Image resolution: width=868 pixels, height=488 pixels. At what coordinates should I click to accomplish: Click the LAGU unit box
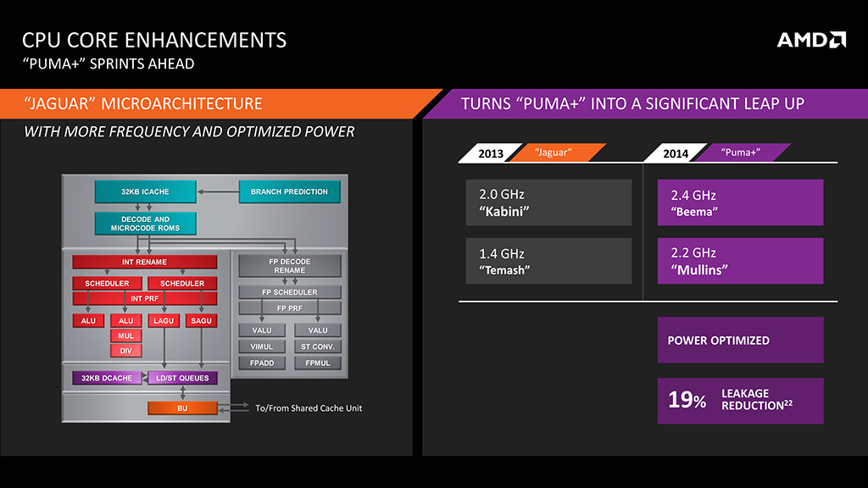coord(164,320)
